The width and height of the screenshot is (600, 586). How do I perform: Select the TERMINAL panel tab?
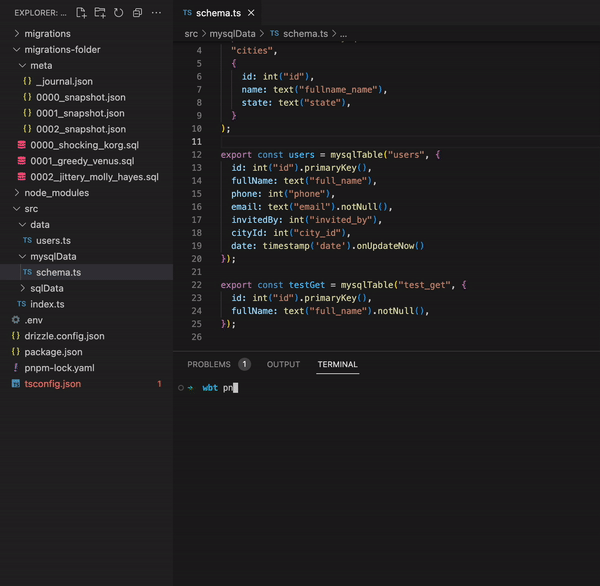point(337,365)
